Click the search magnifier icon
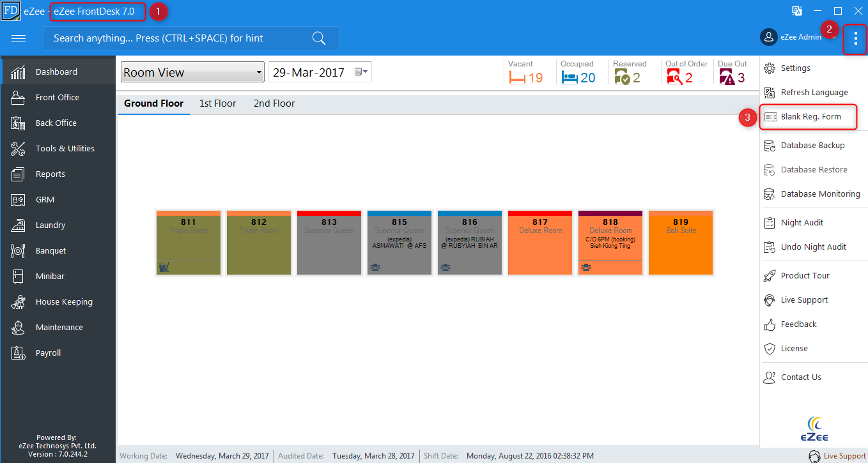 [x=319, y=38]
